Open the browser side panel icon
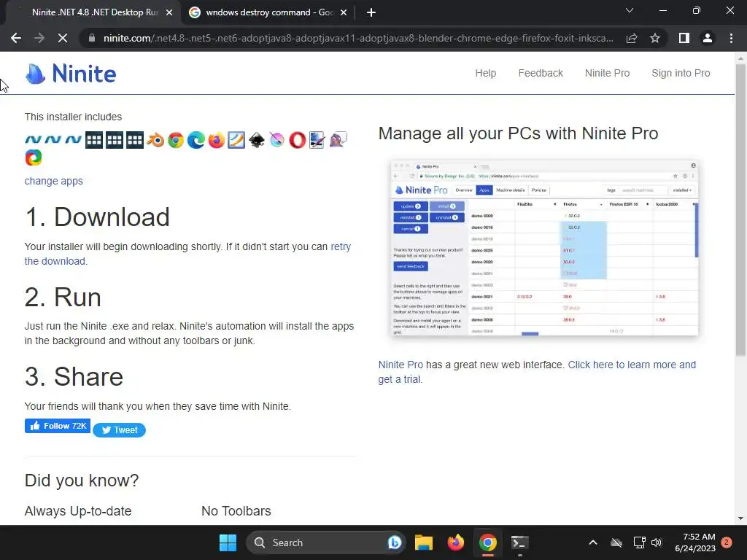 tap(684, 38)
